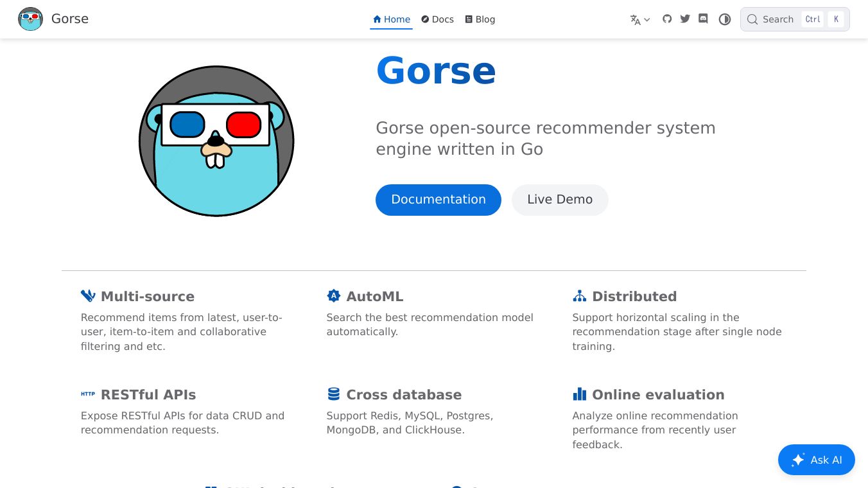Click the Documentation button
Viewport: 868px width, 488px height.
pos(438,200)
